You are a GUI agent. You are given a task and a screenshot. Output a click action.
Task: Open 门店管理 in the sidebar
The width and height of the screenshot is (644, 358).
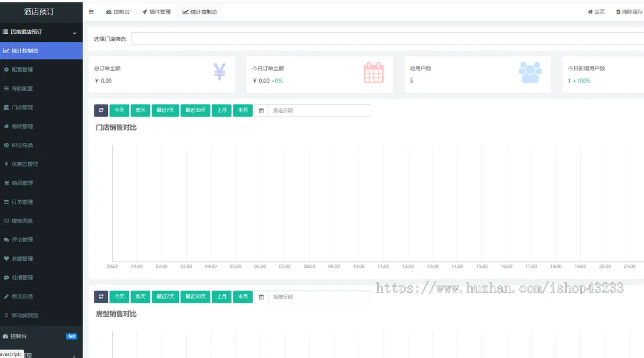(x=22, y=107)
